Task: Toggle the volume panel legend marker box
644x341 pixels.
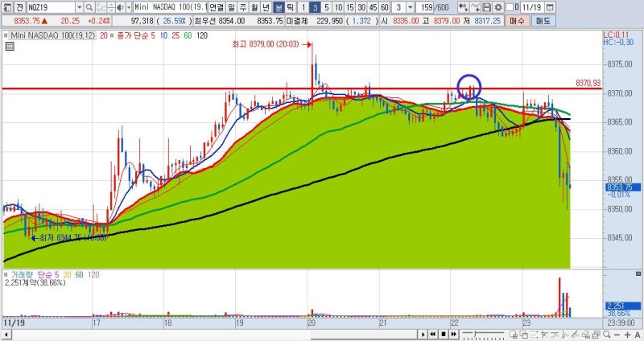Action: (x=6, y=274)
